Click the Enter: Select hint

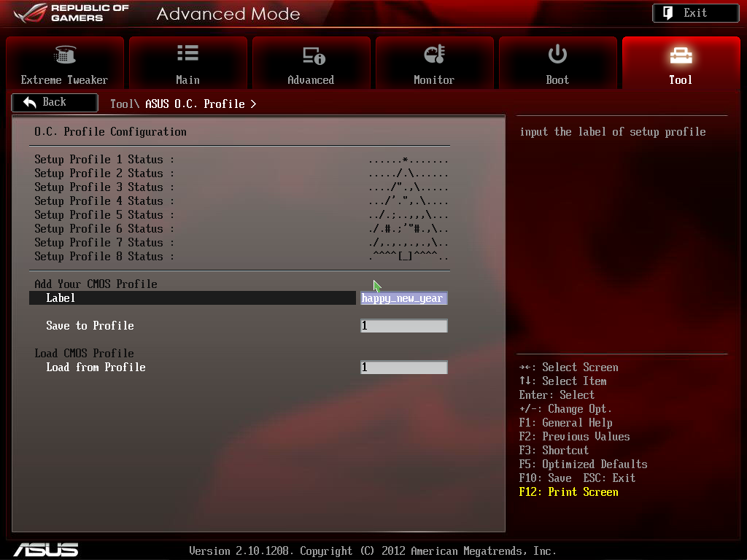point(557,395)
